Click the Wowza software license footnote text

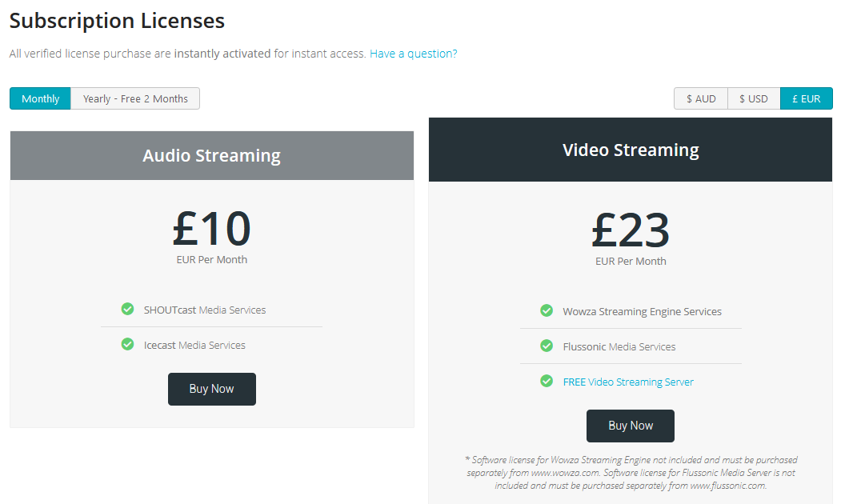631,473
